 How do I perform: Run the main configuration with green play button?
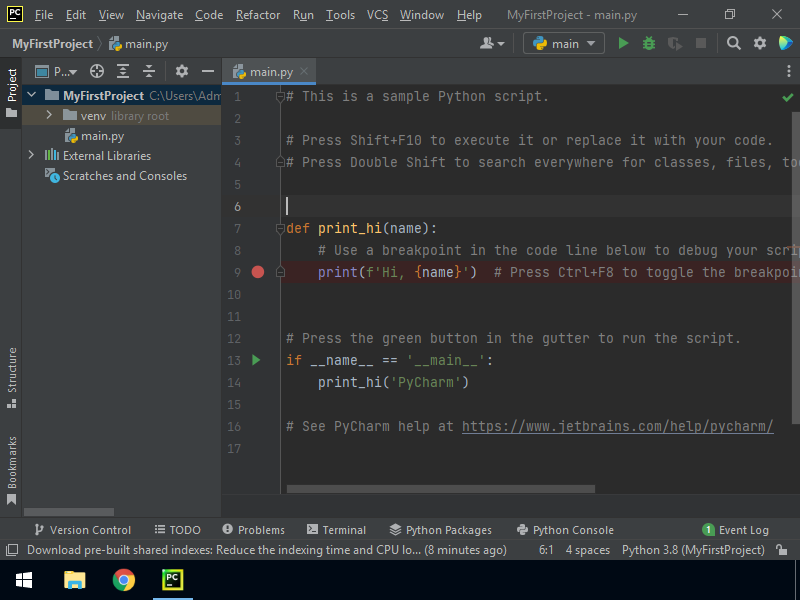(624, 43)
